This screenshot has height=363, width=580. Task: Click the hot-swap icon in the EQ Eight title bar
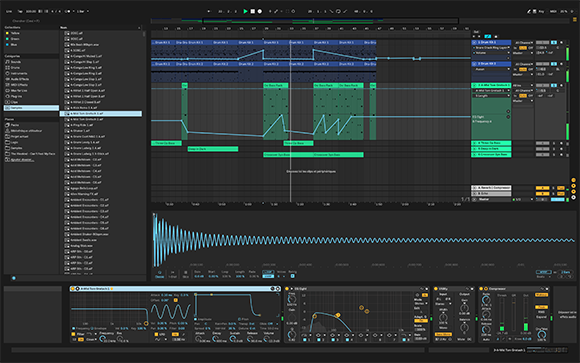(422, 289)
